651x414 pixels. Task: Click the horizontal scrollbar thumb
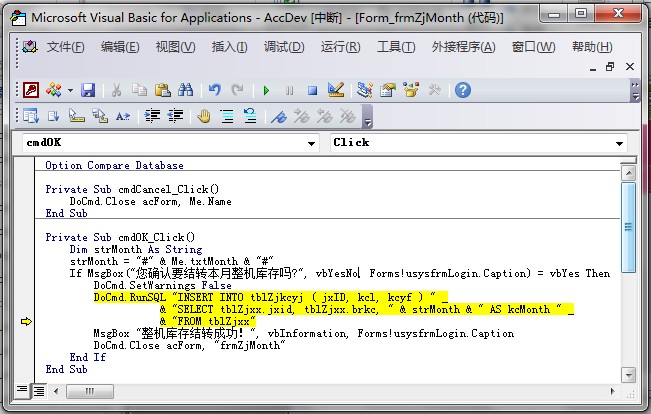(x=90, y=391)
